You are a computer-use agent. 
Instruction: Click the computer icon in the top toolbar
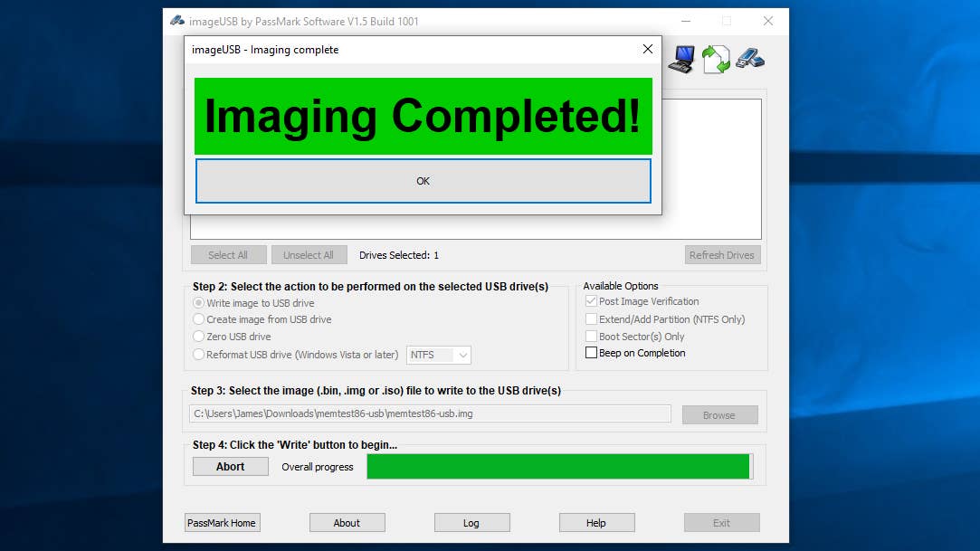tap(680, 58)
